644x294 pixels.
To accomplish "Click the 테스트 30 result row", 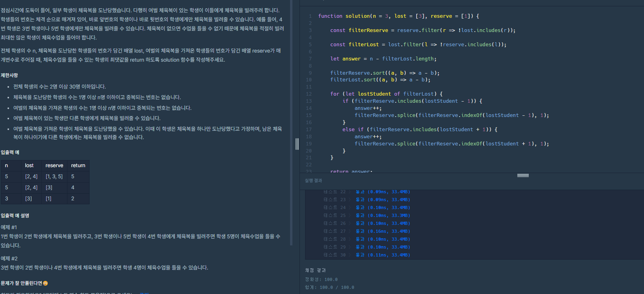I will [367, 255].
